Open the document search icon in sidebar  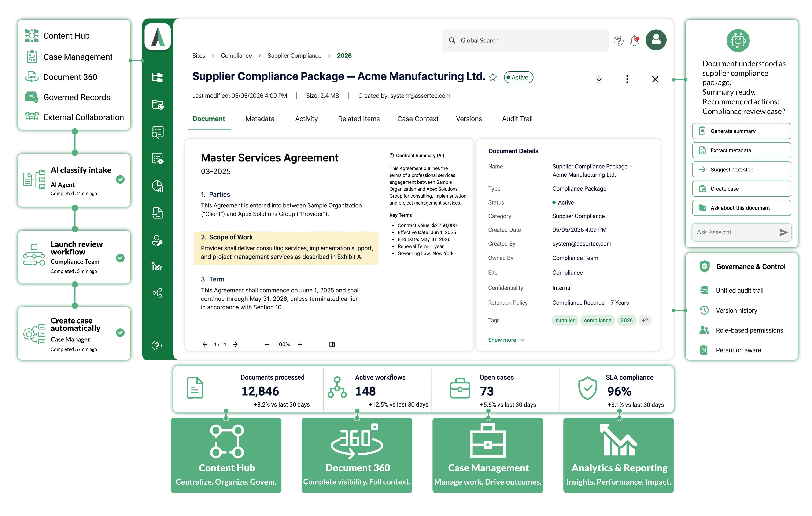158,132
